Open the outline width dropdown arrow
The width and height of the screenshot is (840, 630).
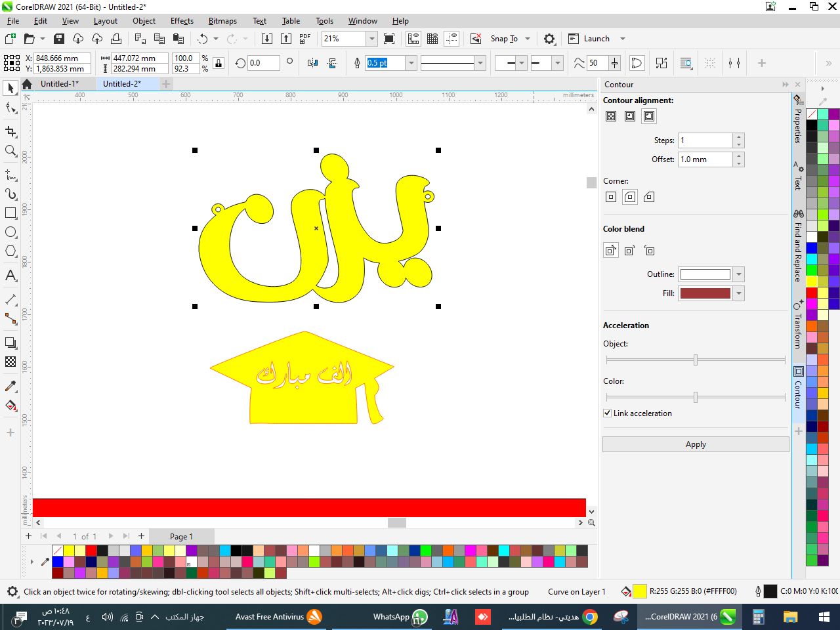click(x=411, y=63)
